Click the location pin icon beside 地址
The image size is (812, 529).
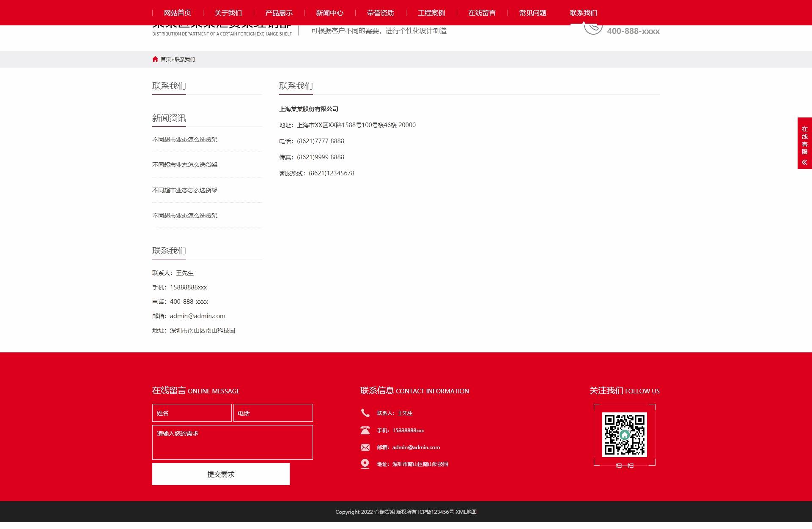pos(365,464)
